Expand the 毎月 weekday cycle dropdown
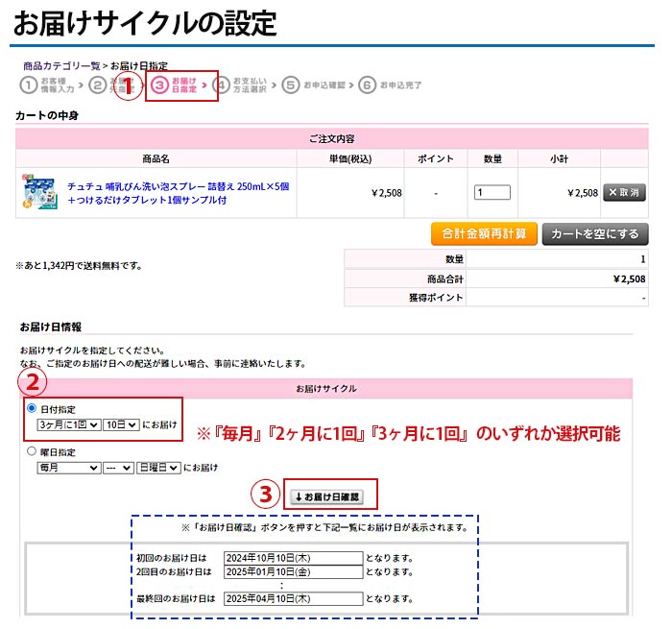Image resolution: width=672 pixels, height=629 pixels. 67,468
